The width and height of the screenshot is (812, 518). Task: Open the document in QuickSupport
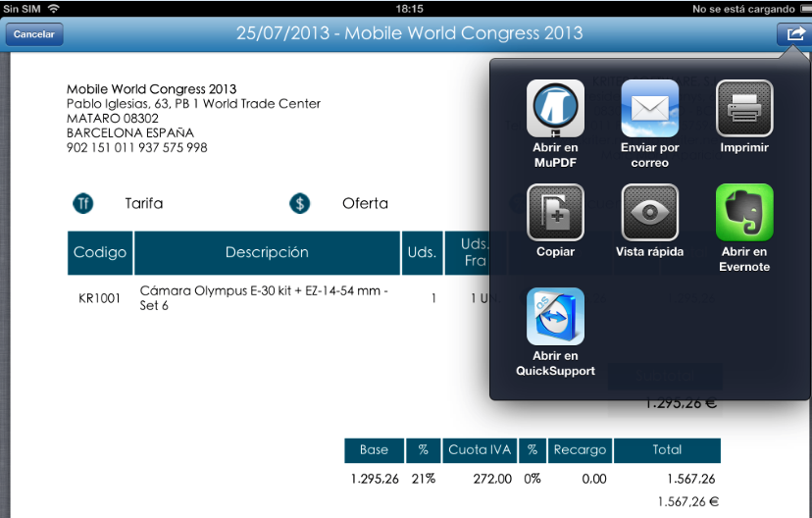(555, 317)
